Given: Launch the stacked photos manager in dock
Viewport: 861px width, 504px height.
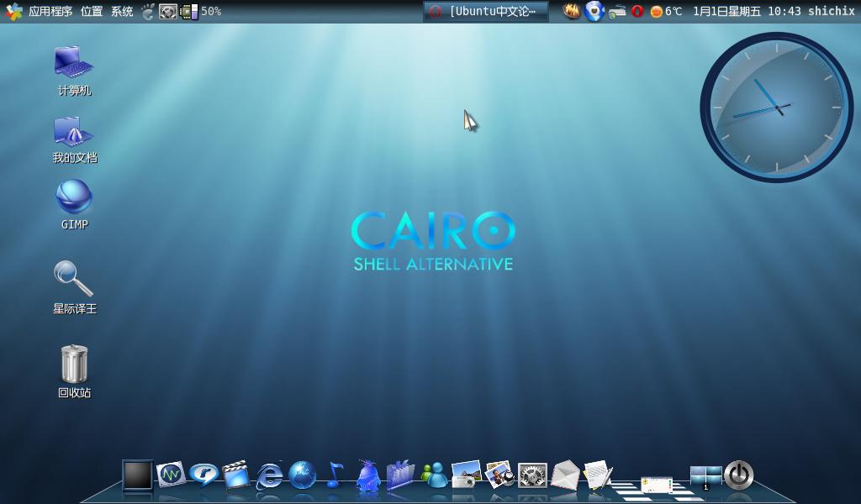Looking at the screenshot, I should 499,475.
